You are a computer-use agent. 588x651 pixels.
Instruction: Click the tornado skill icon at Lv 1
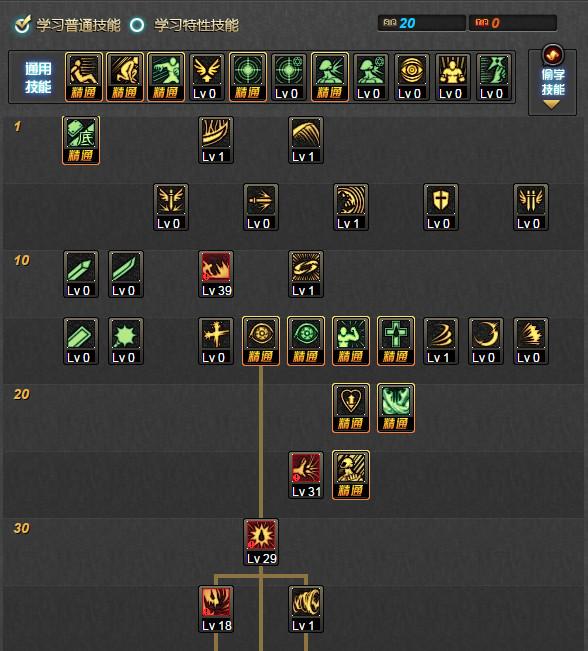click(x=306, y=609)
